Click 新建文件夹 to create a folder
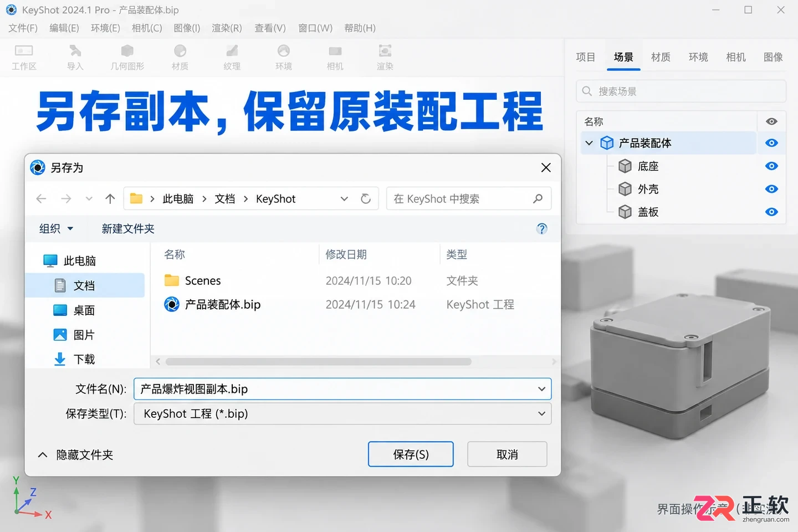Screen dimensions: 798x532 coord(128,228)
